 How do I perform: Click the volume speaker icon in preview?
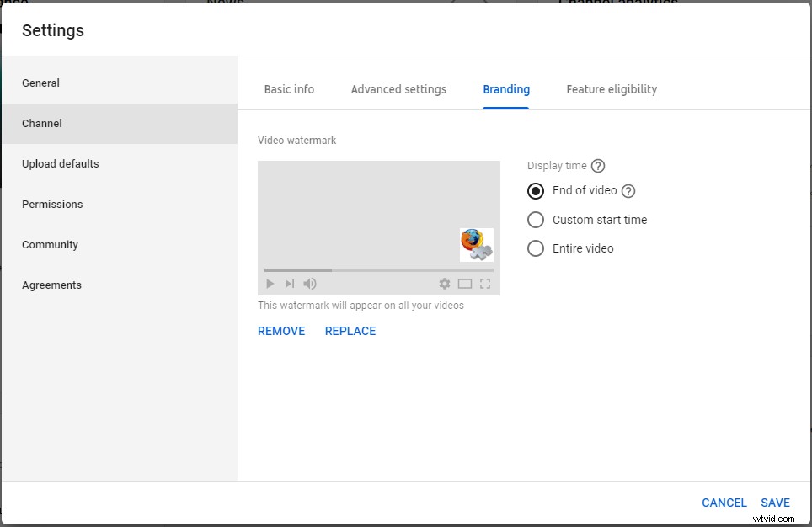click(310, 285)
